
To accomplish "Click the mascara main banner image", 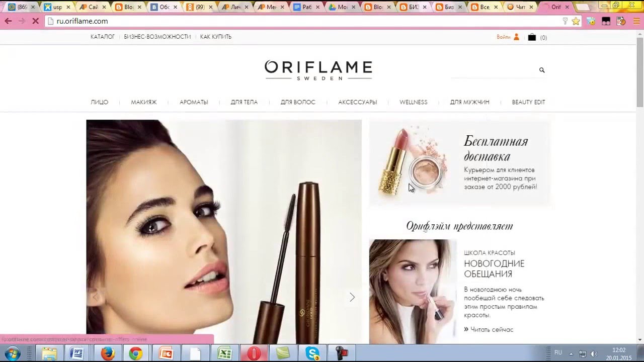I will tap(224, 232).
